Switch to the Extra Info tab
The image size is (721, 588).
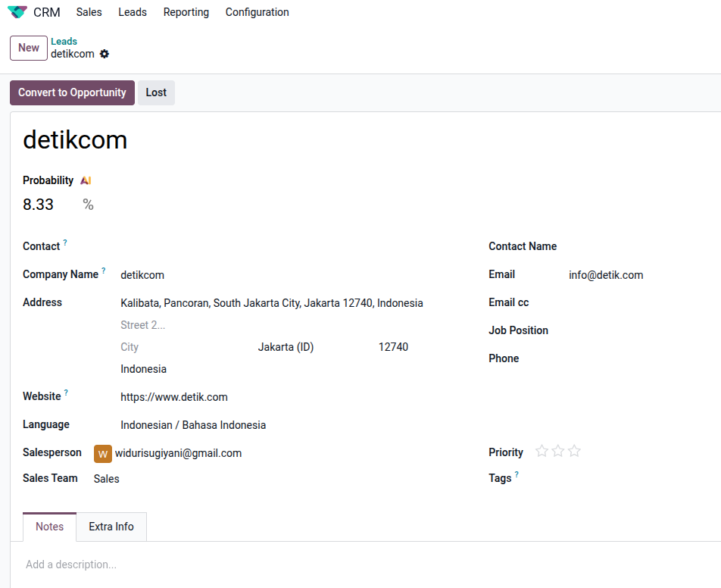click(x=111, y=527)
